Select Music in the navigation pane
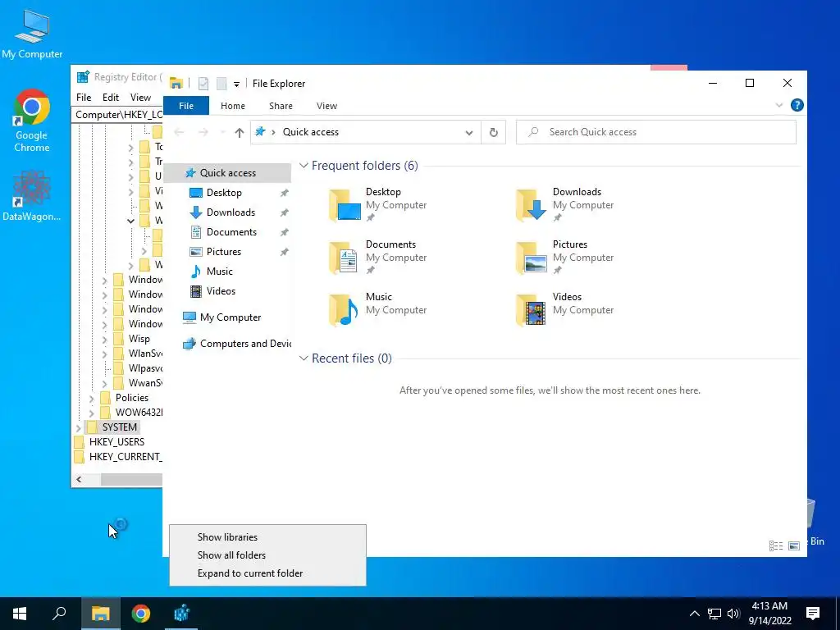This screenshot has width=840, height=630. [x=220, y=272]
